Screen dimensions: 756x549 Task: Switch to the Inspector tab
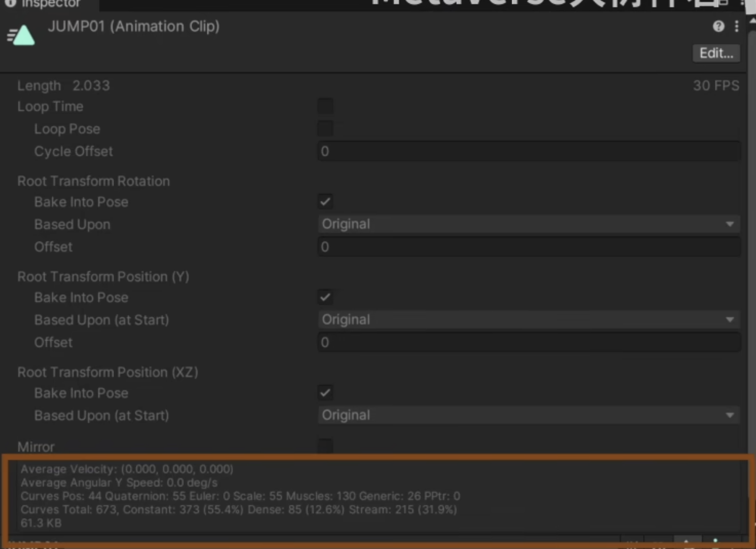(x=50, y=4)
